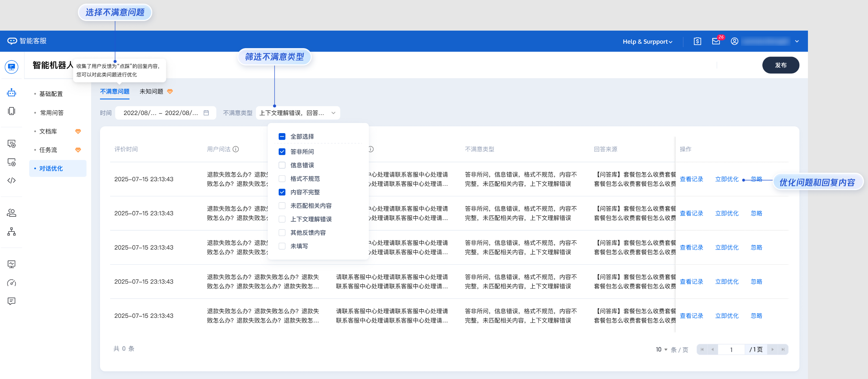Click the billing dollar icon in header
The height and width of the screenshot is (379, 868).
(x=697, y=41)
